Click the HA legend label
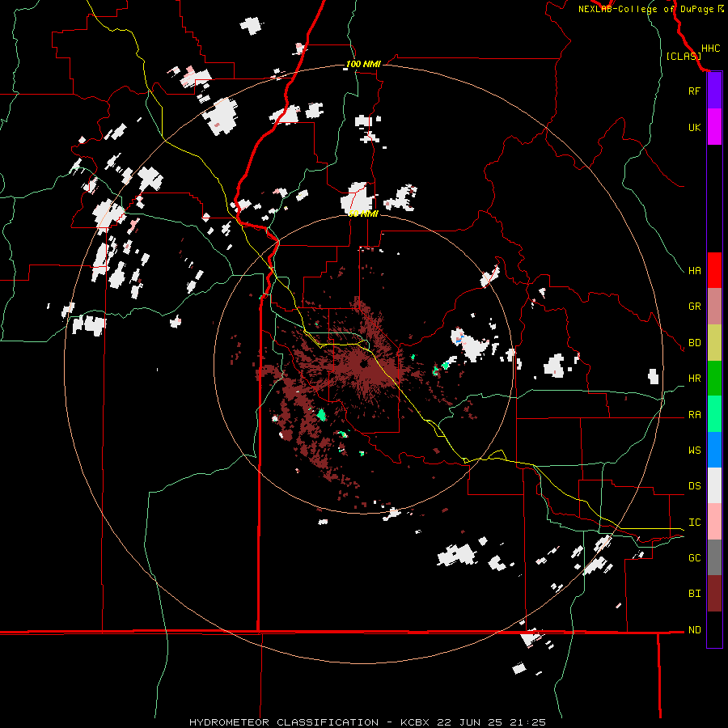 [x=694, y=271]
